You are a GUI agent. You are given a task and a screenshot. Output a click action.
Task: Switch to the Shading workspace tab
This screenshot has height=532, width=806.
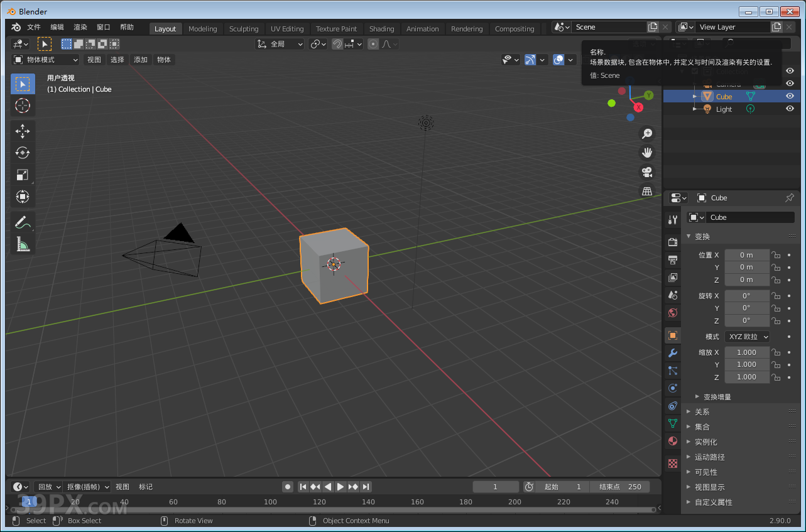382,28
